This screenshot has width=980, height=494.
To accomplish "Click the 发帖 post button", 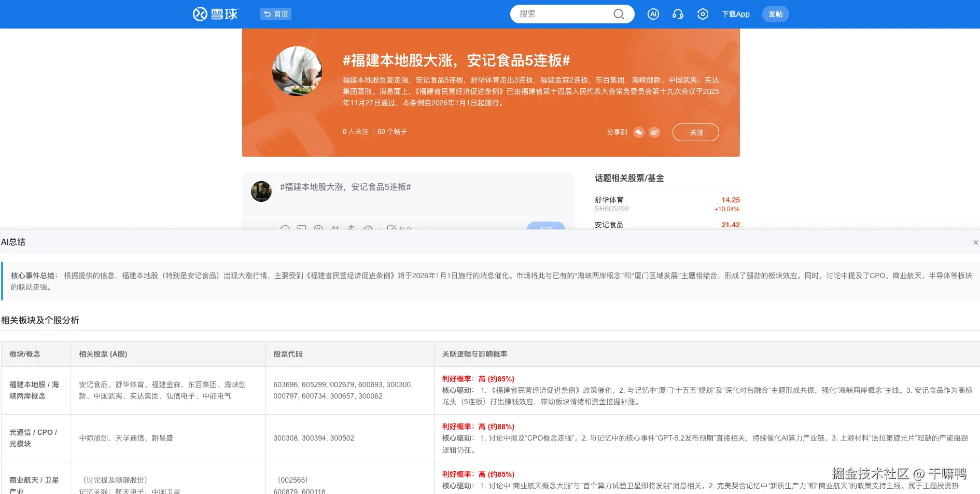I will point(776,14).
